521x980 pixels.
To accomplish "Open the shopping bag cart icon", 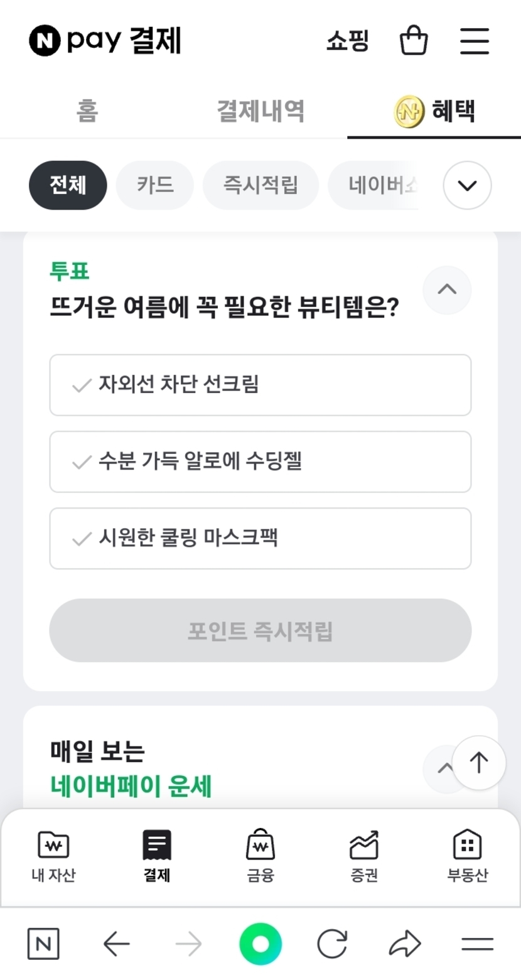I will click(414, 41).
